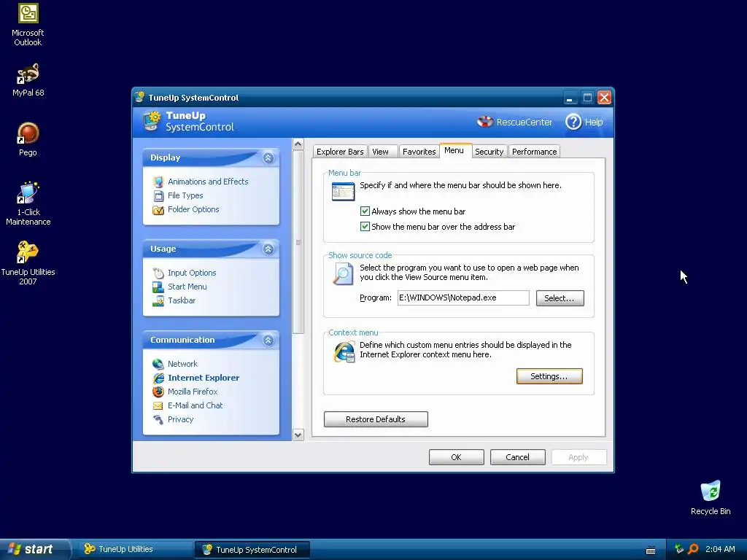Open Microsoft Outlook desktop icon
Viewport: 747px width, 560px height.
(28, 14)
